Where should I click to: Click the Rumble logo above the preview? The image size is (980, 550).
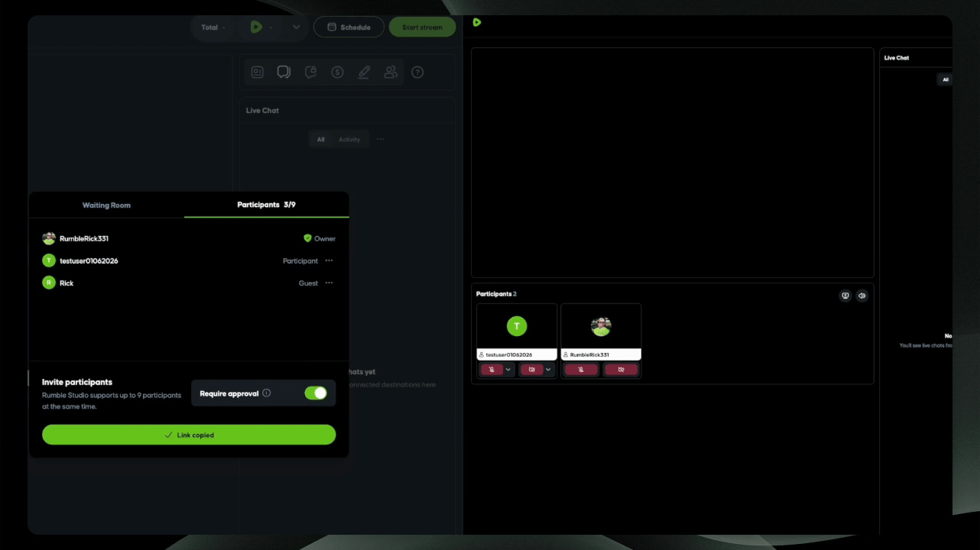click(x=477, y=22)
